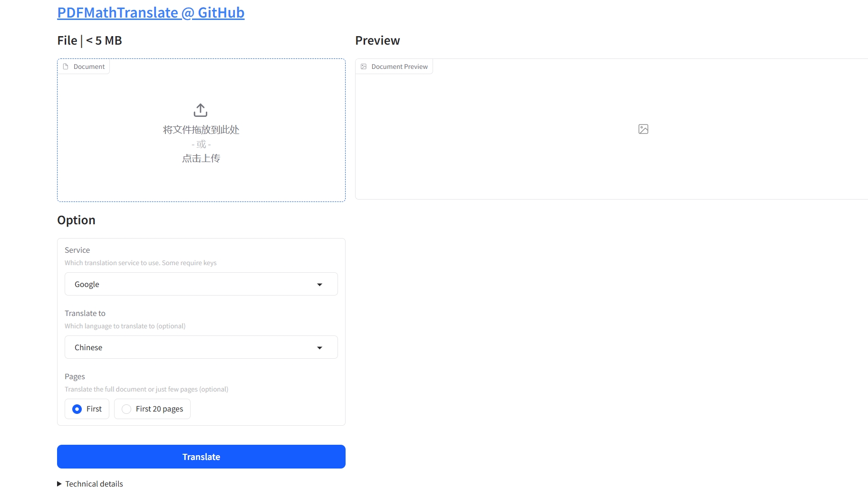Click the Translate to dropdown arrow icon
This screenshot has width=868, height=488.
coord(319,348)
